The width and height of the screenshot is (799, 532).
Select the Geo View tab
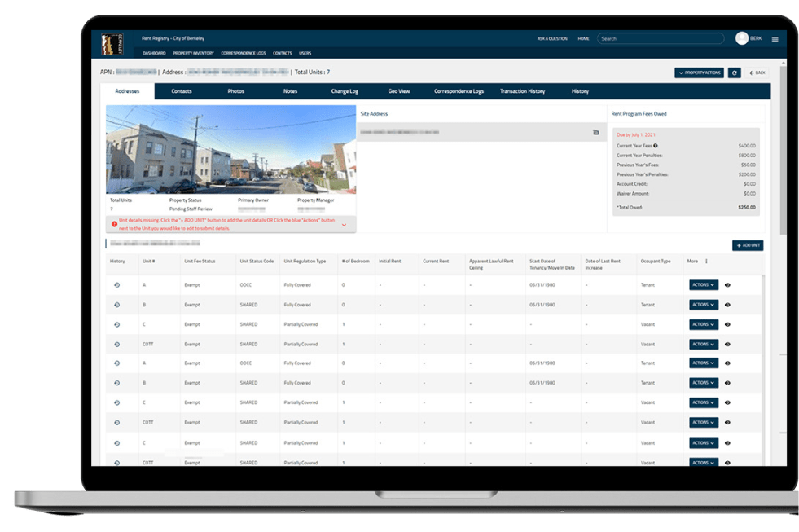(x=398, y=91)
